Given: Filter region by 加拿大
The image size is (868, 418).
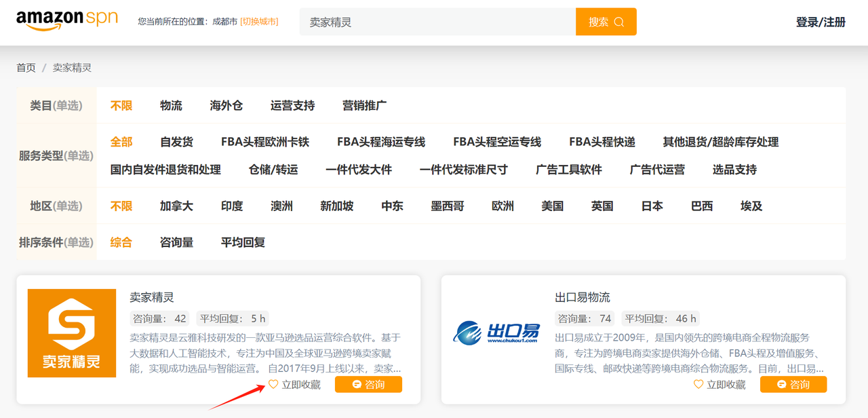Looking at the screenshot, I should point(176,206).
